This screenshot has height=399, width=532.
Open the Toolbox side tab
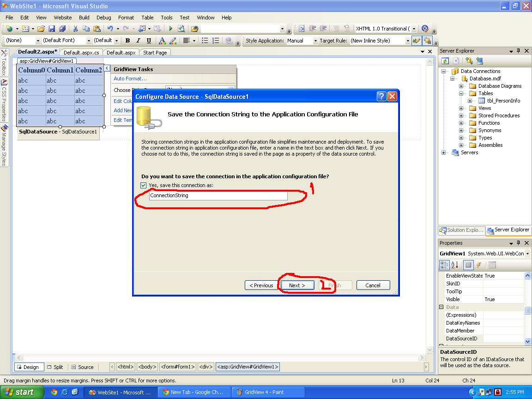[x=4, y=63]
